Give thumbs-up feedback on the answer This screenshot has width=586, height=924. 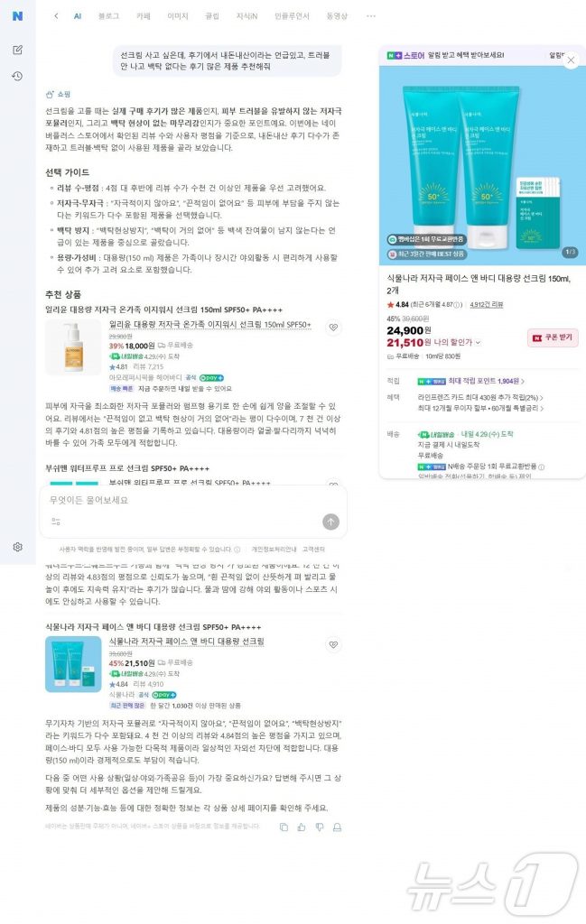302,827
